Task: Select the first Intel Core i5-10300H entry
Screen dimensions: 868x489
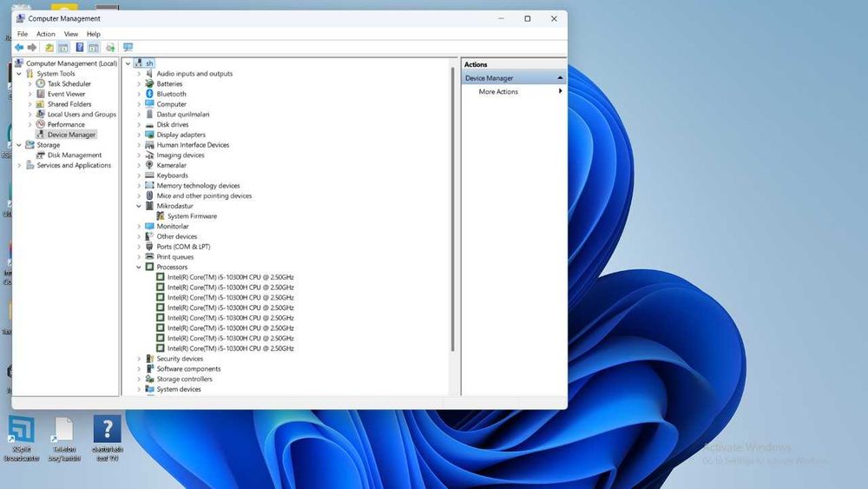Action: pos(230,277)
